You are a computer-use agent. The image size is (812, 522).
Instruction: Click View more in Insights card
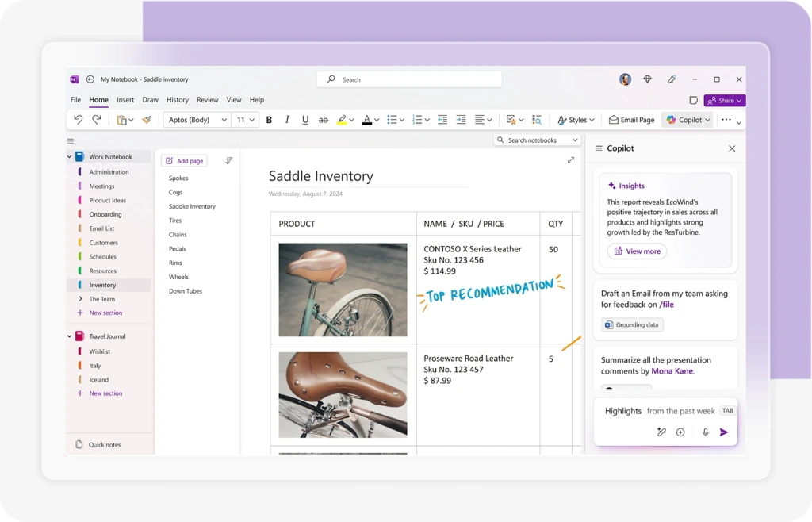637,251
